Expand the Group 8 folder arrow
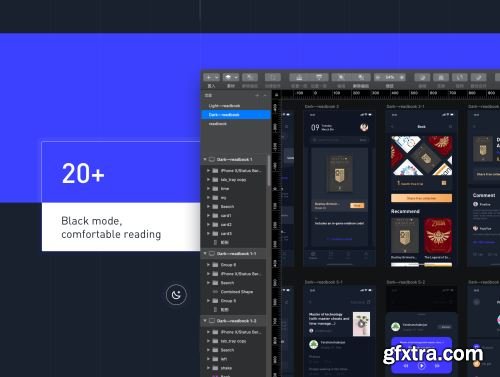Viewport: 500px width, 377px height. tap(208, 265)
